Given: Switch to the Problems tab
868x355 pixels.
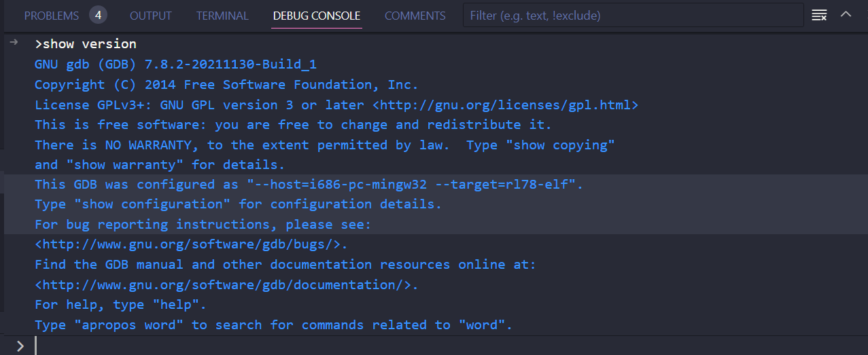Looking at the screenshot, I should point(52,15).
